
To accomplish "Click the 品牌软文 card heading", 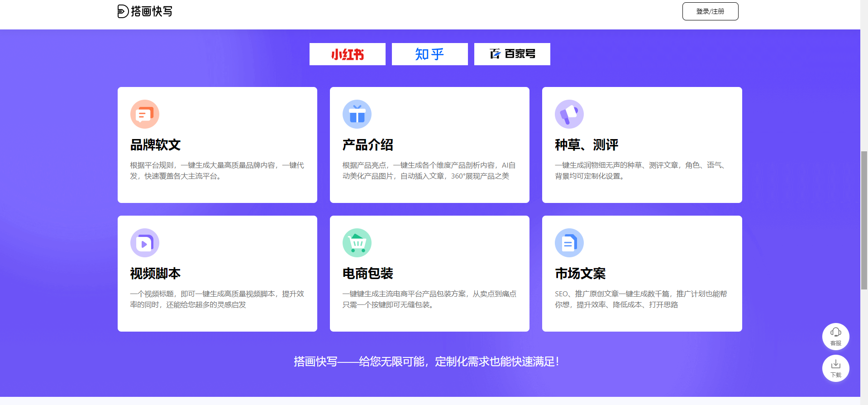I will [156, 145].
